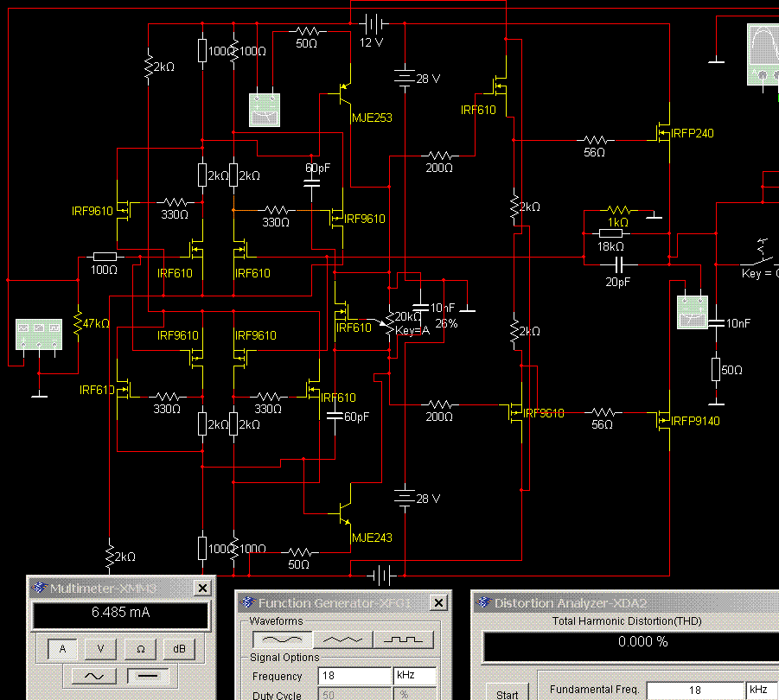
Task: Select the 47kΩ resistor near the input
Action: (78, 323)
